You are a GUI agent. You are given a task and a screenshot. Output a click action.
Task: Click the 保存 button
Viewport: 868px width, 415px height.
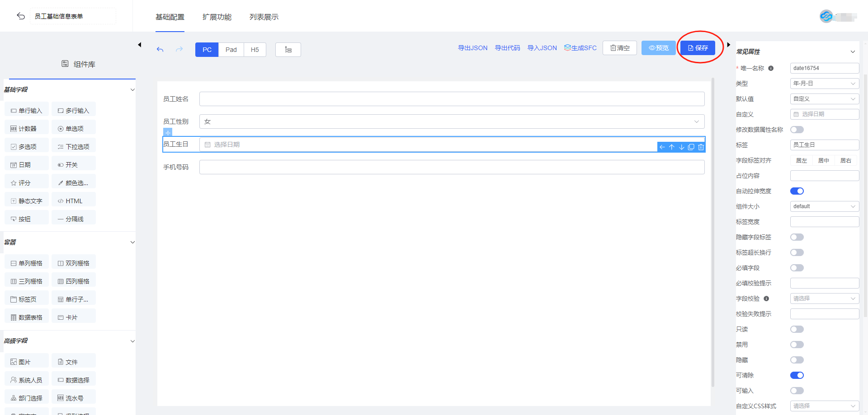click(698, 48)
